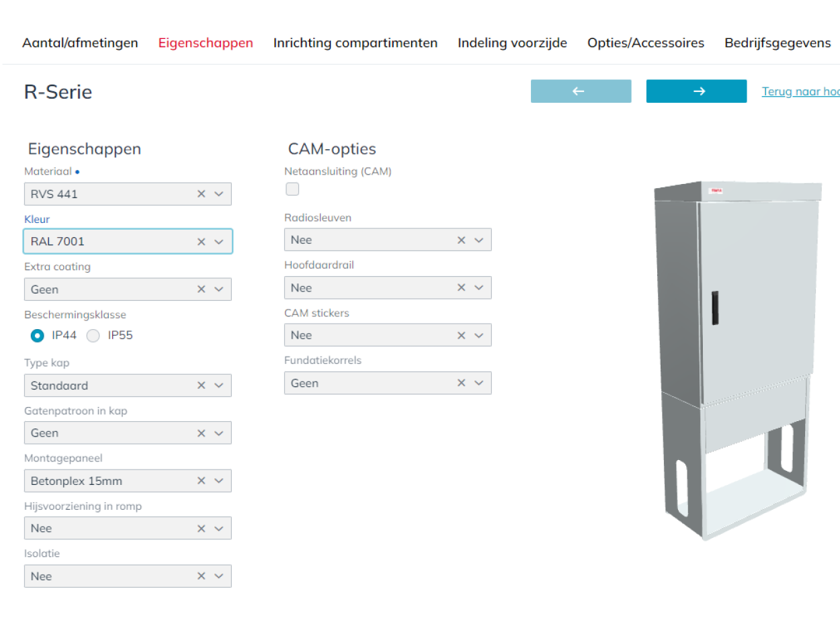
Task: Open the Opties/Accessoires section
Action: pos(645,42)
